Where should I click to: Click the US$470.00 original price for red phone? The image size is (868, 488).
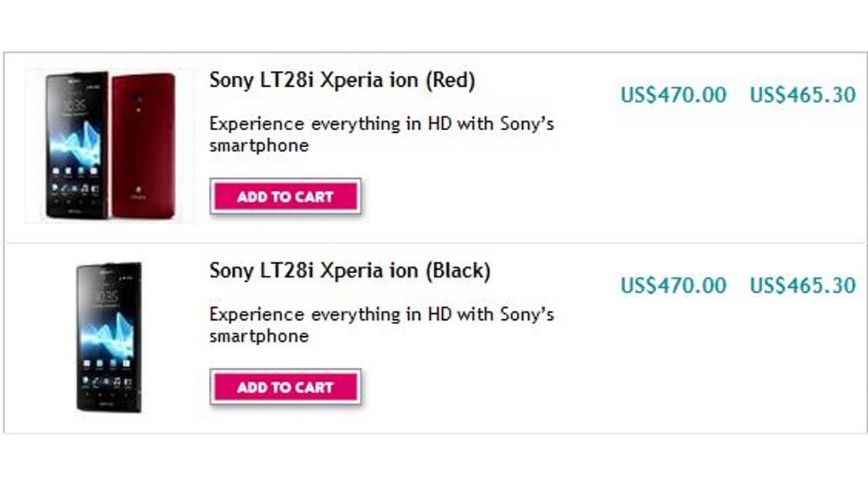pos(673,95)
